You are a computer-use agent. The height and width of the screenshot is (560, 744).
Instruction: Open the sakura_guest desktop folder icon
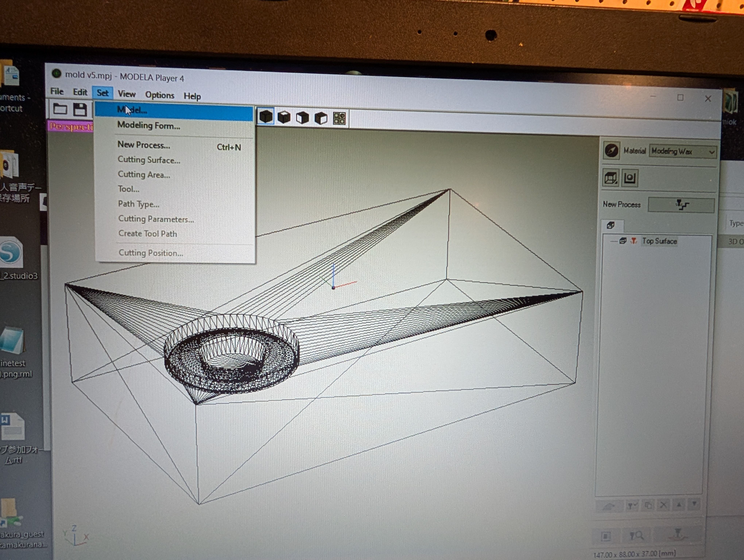17,523
